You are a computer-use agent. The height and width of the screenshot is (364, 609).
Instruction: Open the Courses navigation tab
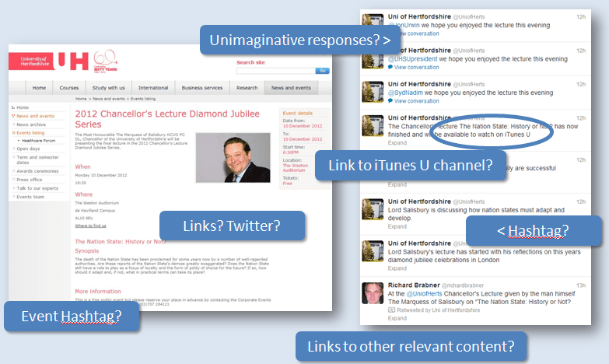69,88
